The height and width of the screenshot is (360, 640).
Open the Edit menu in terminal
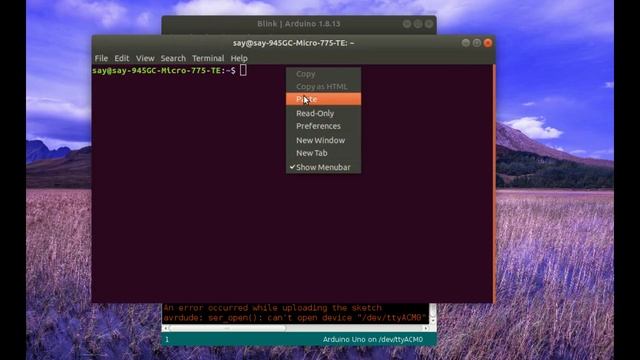click(122, 58)
